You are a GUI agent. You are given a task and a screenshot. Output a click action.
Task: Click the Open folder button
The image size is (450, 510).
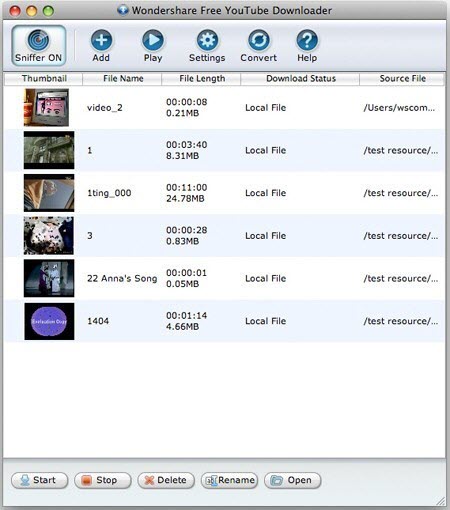tap(293, 480)
